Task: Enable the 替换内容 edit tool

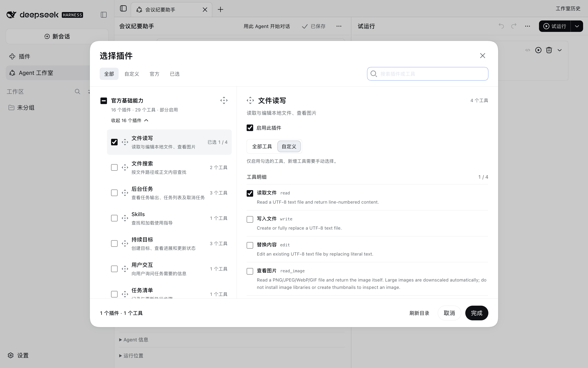Action: click(x=250, y=245)
